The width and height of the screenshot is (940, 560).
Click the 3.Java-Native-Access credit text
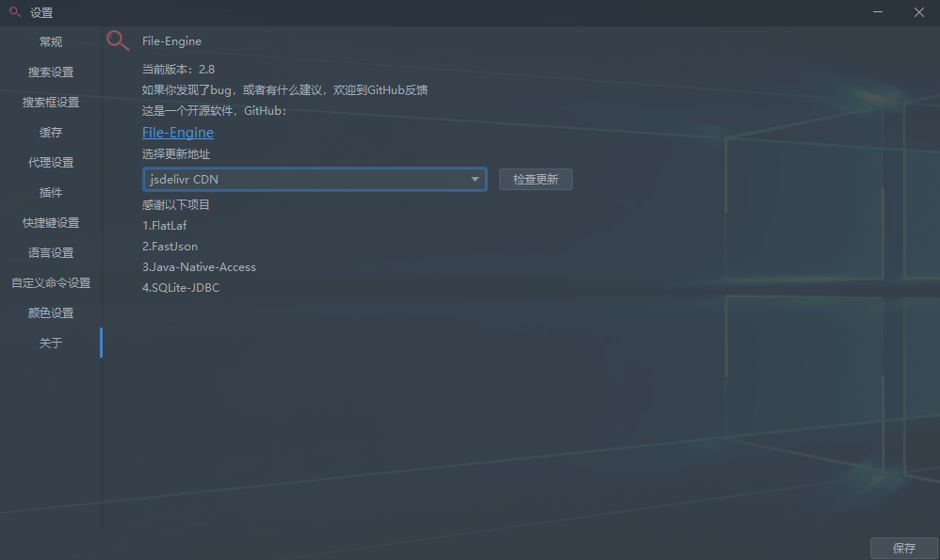199,267
